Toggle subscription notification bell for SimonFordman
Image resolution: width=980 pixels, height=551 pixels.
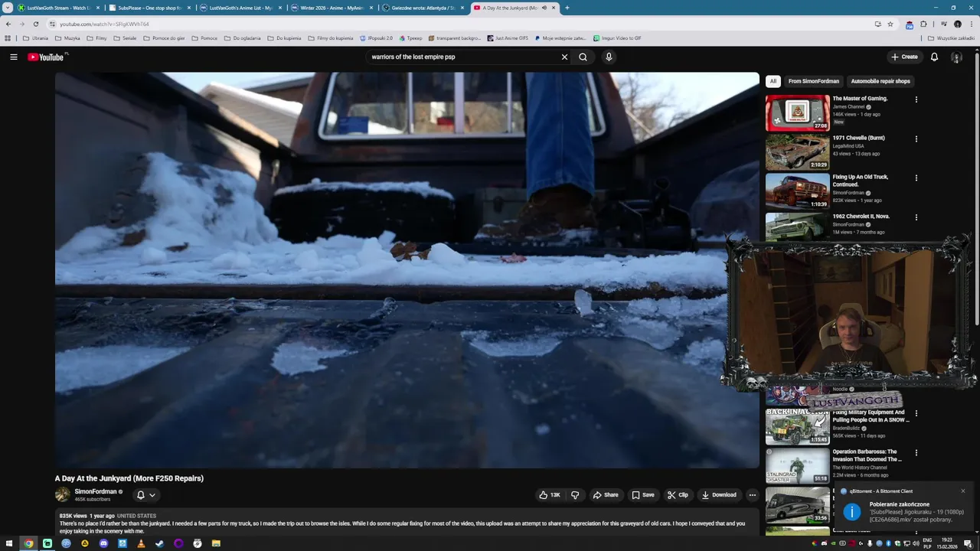[145, 495]
